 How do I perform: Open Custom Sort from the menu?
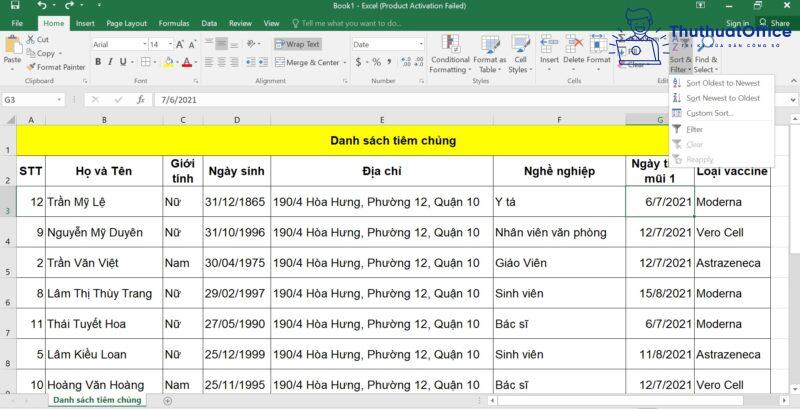click(722, 113)
